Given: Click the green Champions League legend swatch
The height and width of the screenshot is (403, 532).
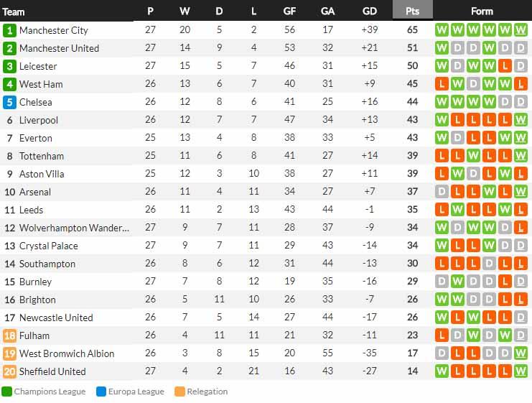Looking at the screenshot, I should (x=6, y=392).
